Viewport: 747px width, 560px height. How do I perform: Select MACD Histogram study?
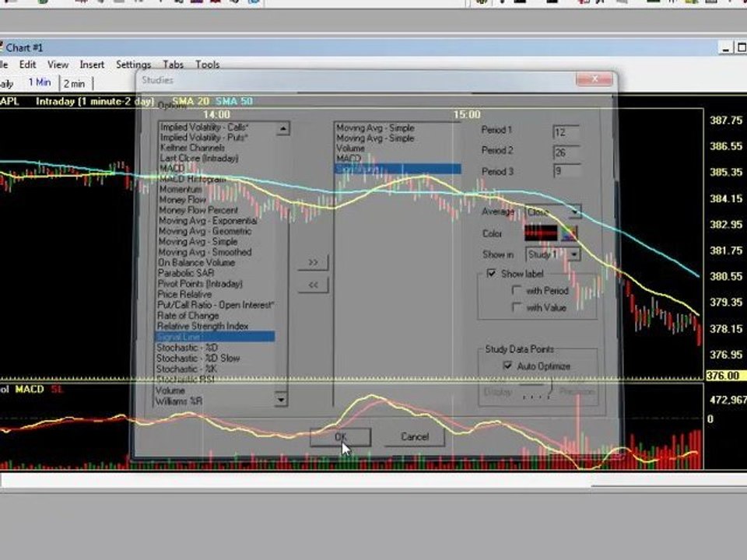click(192, 179)
